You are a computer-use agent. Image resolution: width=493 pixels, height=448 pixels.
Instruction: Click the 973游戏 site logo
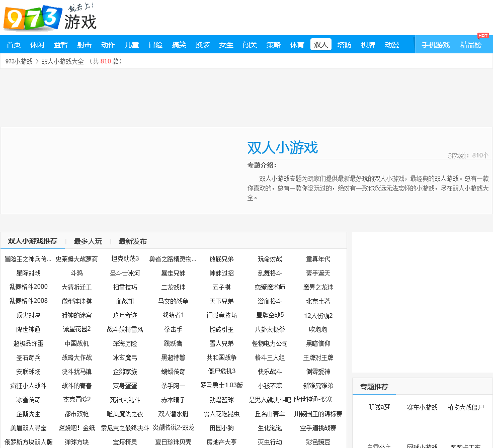pos(49,18)
